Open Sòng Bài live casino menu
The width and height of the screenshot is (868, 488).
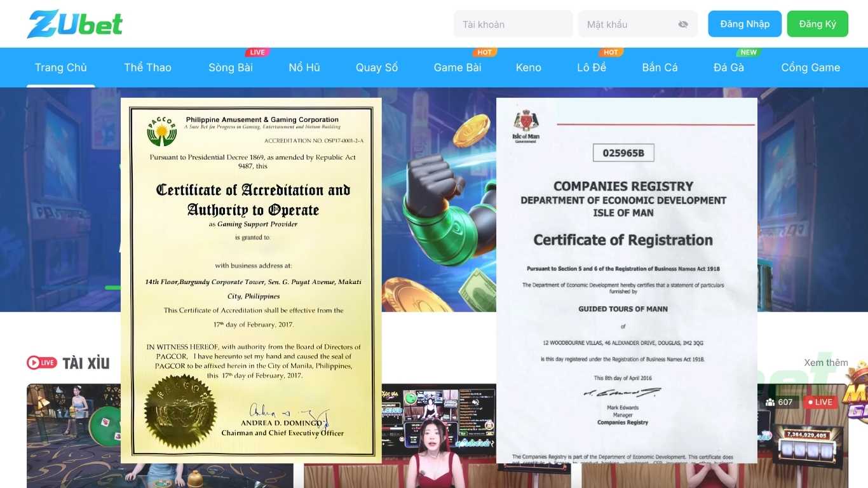[x=231, y=67]
